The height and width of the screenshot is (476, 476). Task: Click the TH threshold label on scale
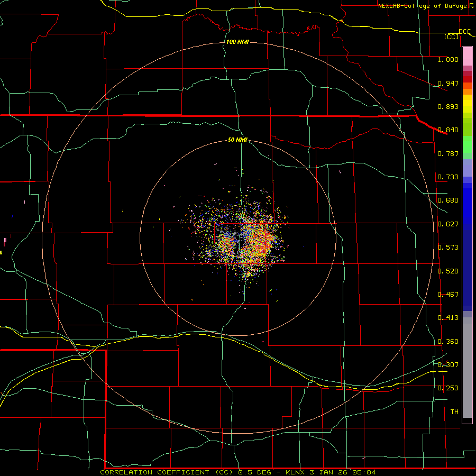[454, 412]
